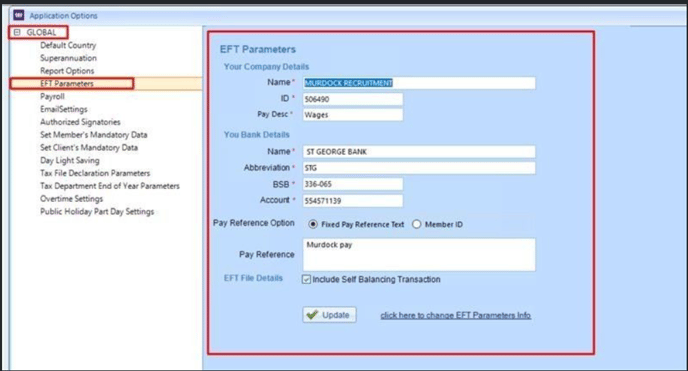Open Superannuation settings
Image resolution: width=688 pixels, height=371 pixels.
click(68, 58)
